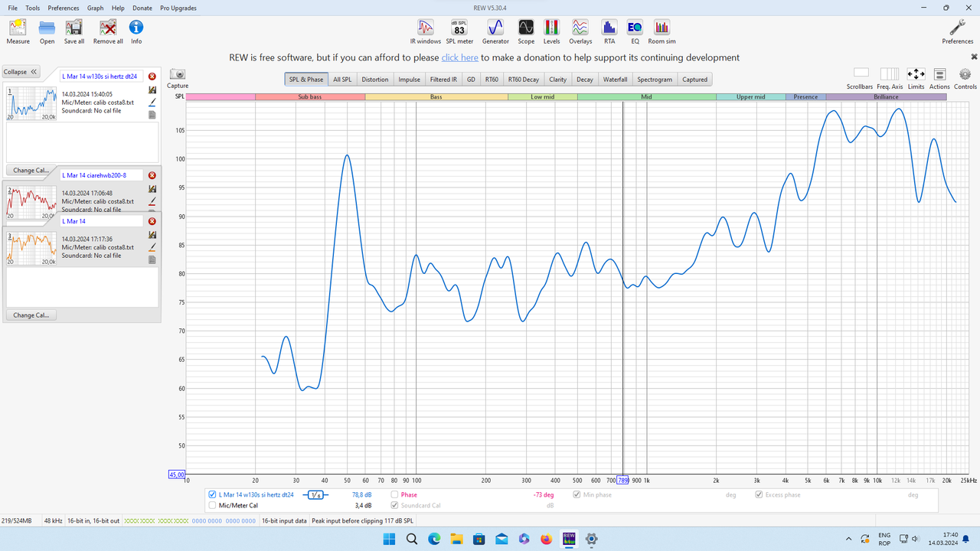The image size is (980, 551).
Task: Open the Pro Upgrades menu
Action: pos(178,8)
